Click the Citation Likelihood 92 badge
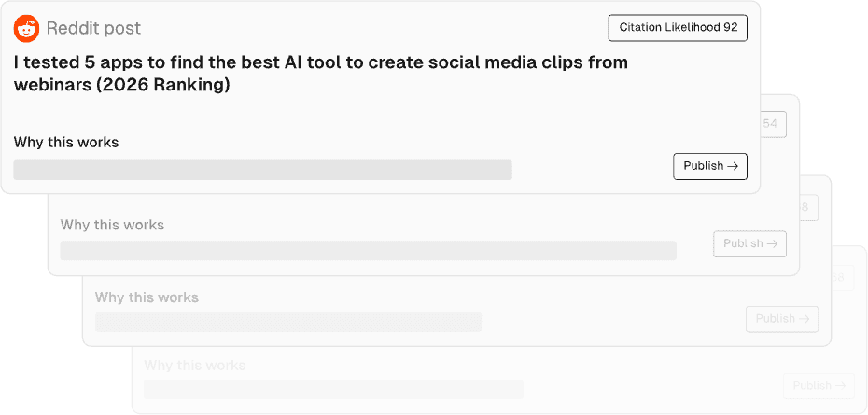 pyautogui.click(x=678, y=28)
